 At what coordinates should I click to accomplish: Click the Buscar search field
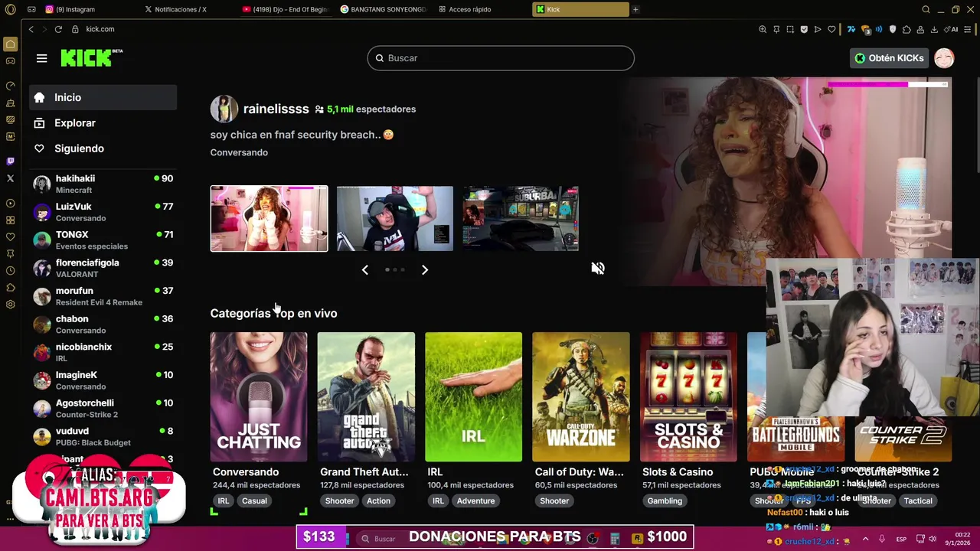pyautogui.click(x=501, y=58)
